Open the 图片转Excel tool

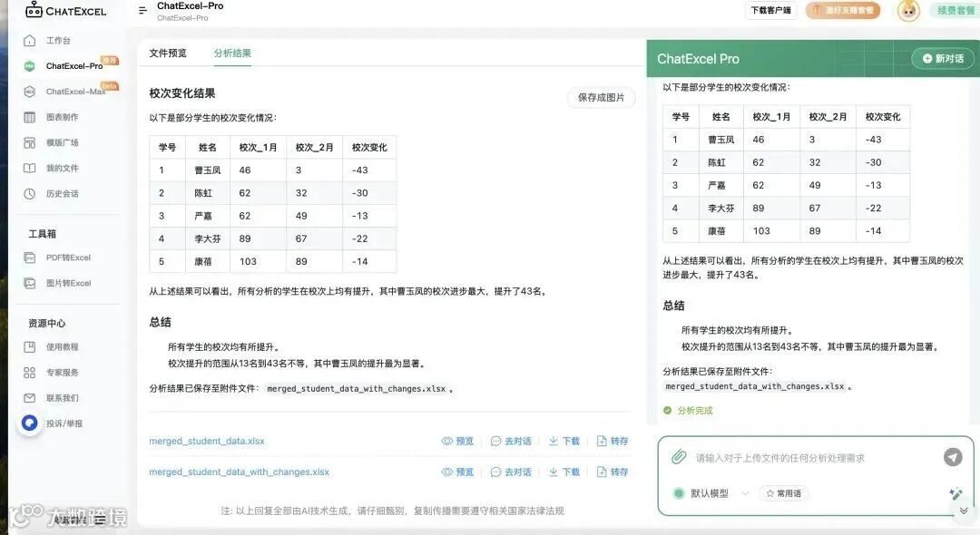click(68, 283)
